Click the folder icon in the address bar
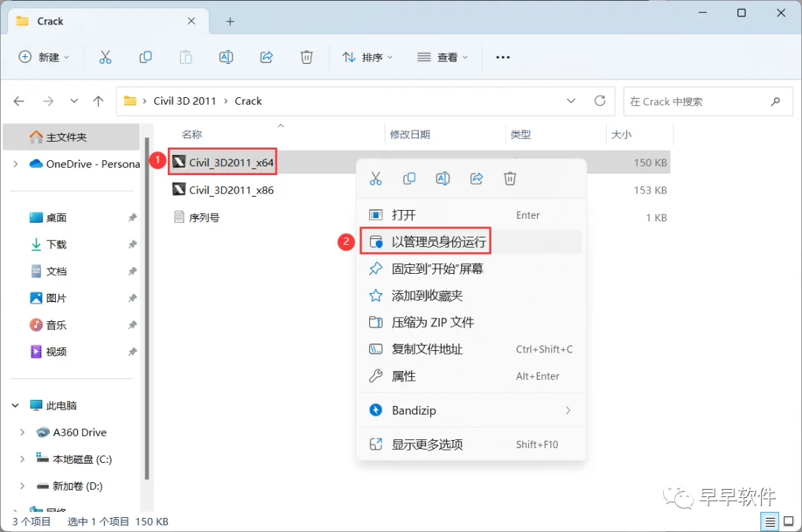This screenshot has height=532, width=802. pyautogui.click(x=130, y=101)
